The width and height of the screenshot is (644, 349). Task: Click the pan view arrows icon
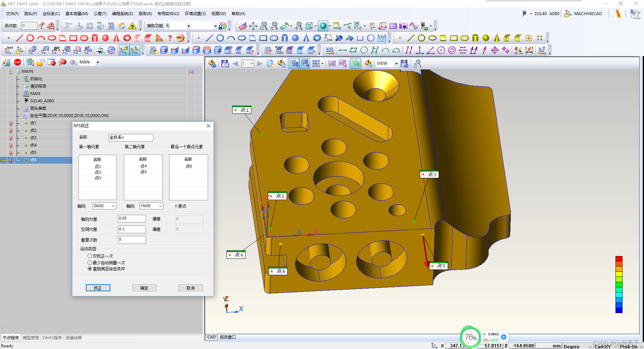(253, 26)
